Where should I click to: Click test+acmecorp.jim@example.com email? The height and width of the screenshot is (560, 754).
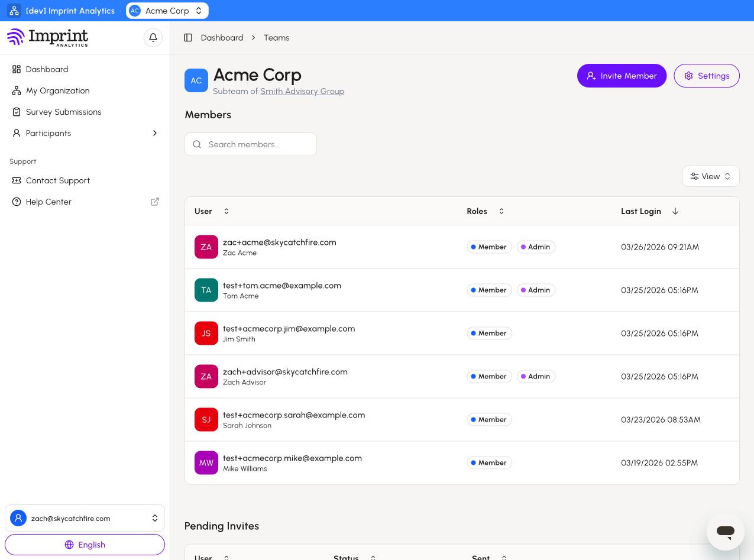289,329
